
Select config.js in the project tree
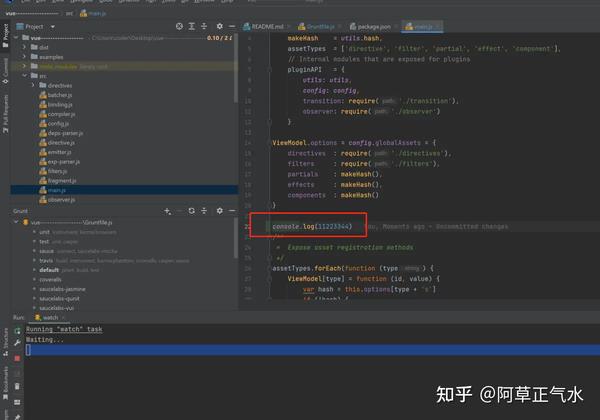(x=54, y=124)
